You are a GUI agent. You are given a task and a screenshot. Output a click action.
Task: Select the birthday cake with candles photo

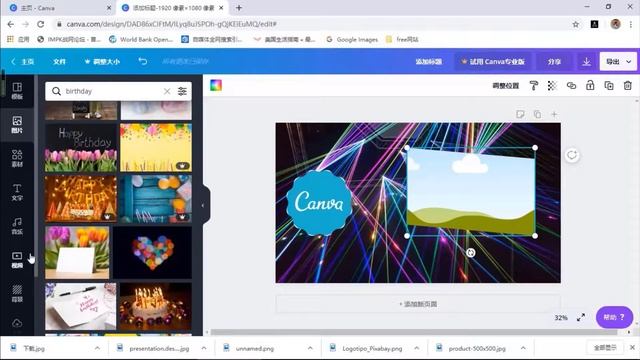pyautogui.click(x=156, y=307)
